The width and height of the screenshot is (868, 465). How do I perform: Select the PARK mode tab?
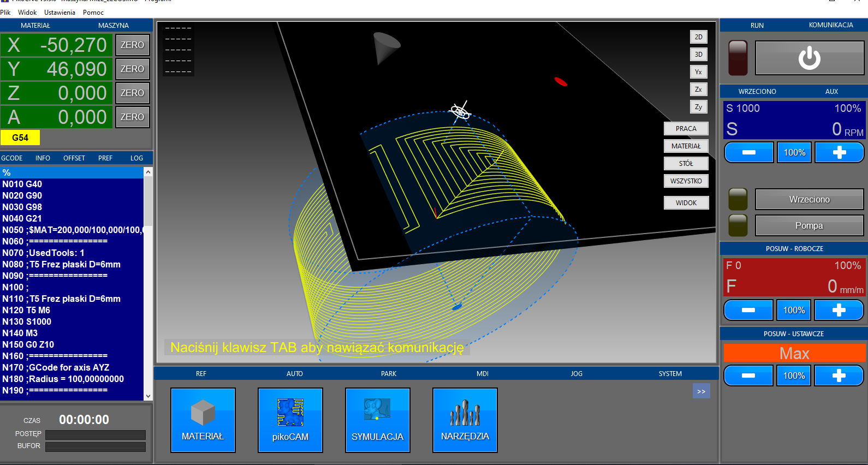[389, 374]
